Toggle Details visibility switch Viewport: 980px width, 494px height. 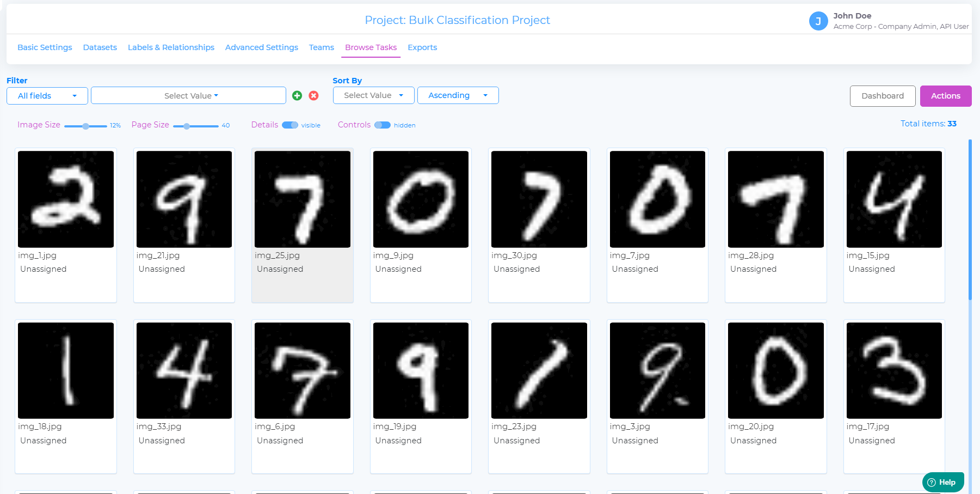290,125
